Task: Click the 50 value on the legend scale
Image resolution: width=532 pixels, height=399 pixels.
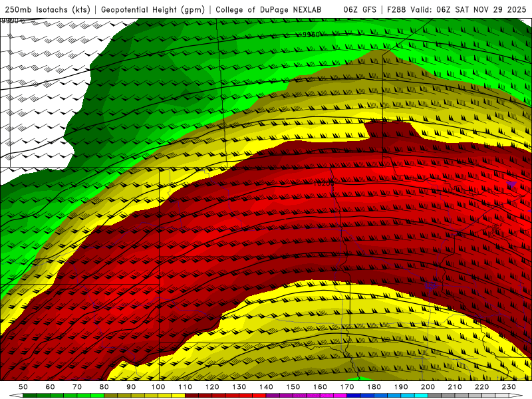Action: click(x=23, y=387)
